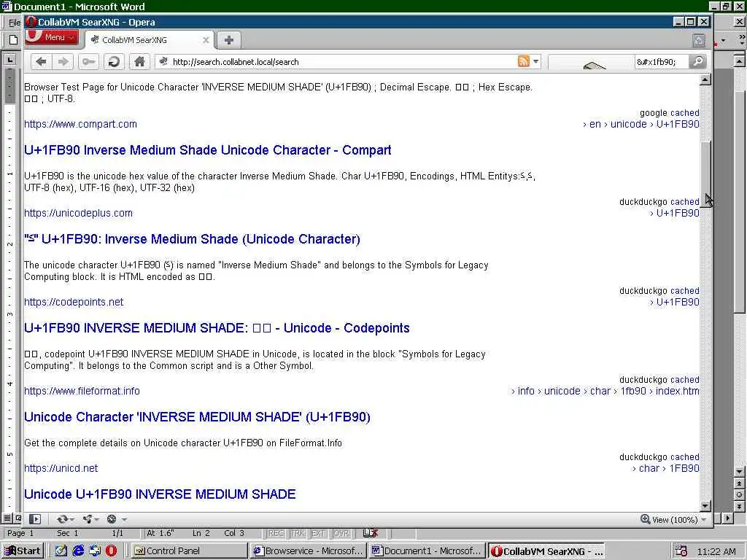Click the third Quick Launch icon
Screen dimensions: 747x560
tap(95, 551)
